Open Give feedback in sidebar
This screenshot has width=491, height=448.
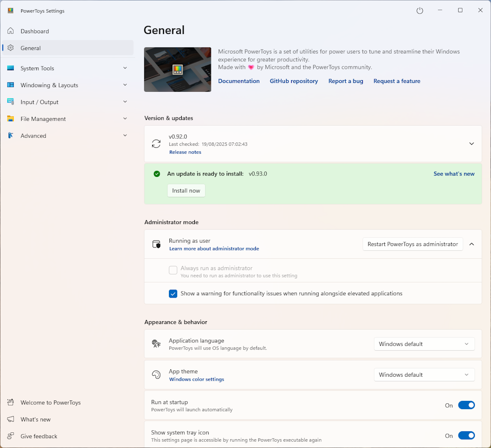(68, 436)
